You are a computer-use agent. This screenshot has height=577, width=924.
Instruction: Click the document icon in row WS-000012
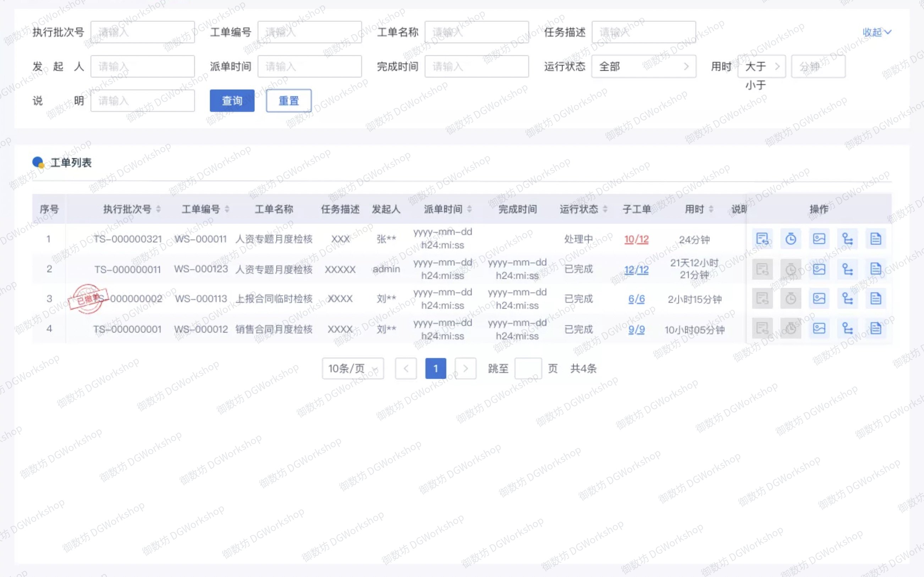pos(875,328)
